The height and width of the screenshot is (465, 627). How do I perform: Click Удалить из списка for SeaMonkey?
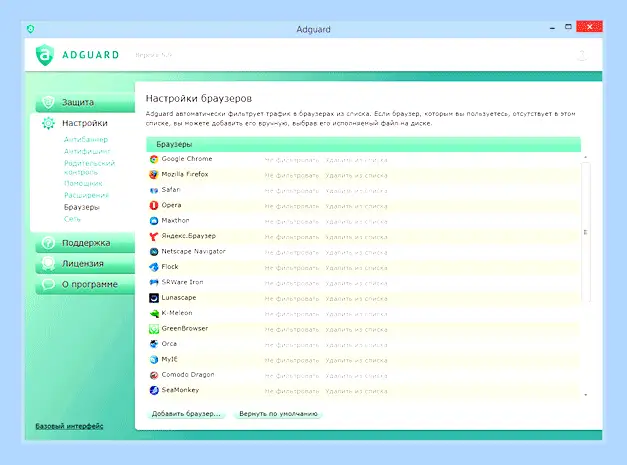[x=356, y=391]
